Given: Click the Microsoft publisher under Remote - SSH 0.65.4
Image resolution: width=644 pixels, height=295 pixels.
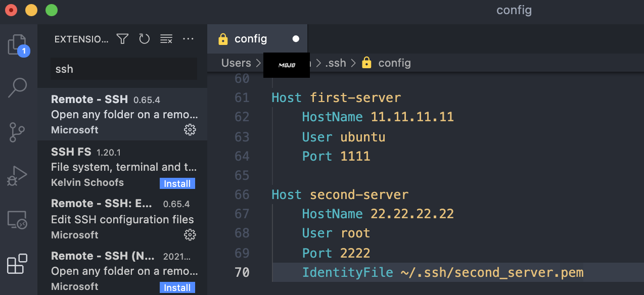Looking at the screenshot, I should 75,130.
